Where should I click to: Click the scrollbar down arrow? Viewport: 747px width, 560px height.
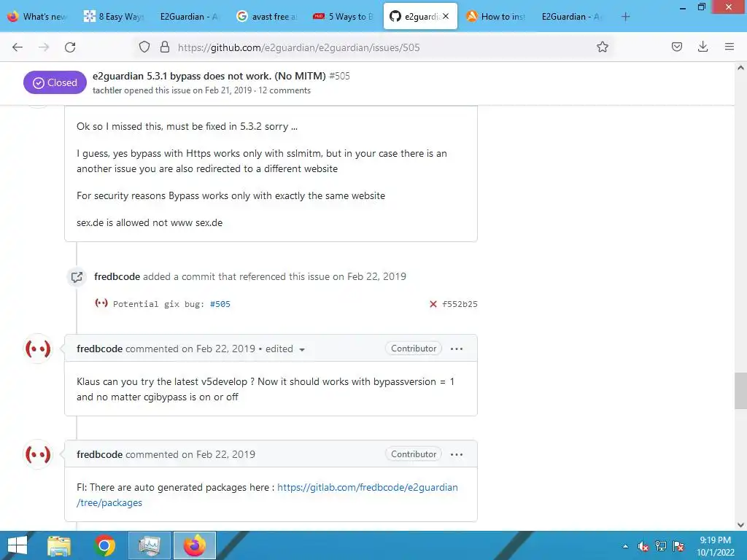[740, 525]
